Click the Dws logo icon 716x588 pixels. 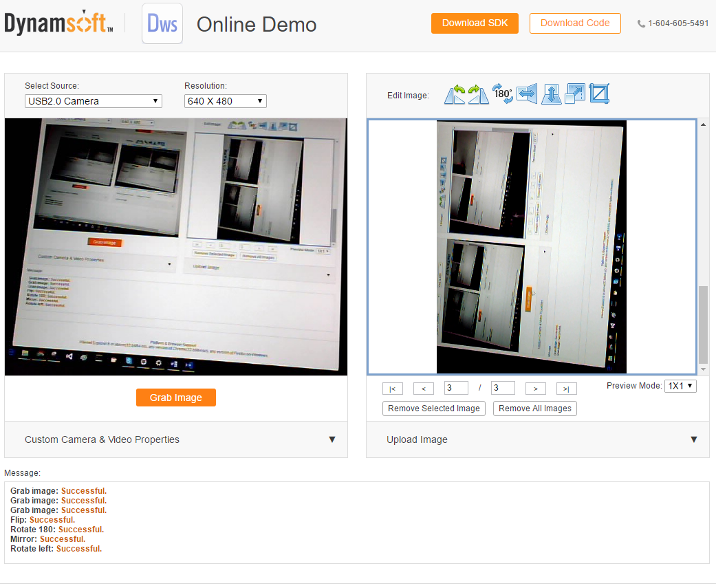pos(162,23)
